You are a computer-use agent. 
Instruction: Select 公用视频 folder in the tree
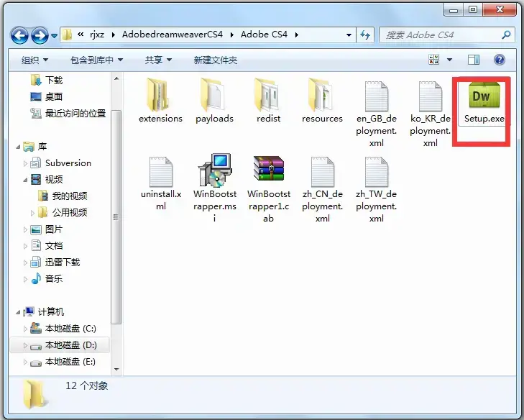pyautogui.click(x=70, y=212)
